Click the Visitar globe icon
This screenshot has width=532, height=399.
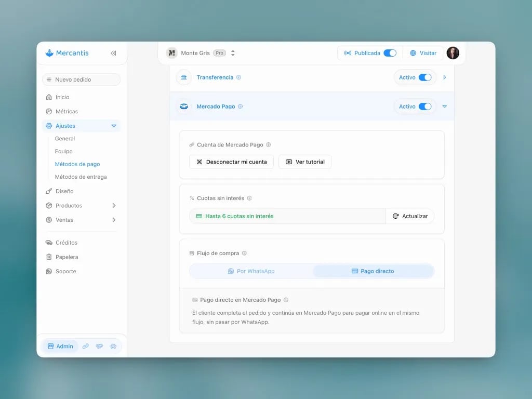click(413, 53)
